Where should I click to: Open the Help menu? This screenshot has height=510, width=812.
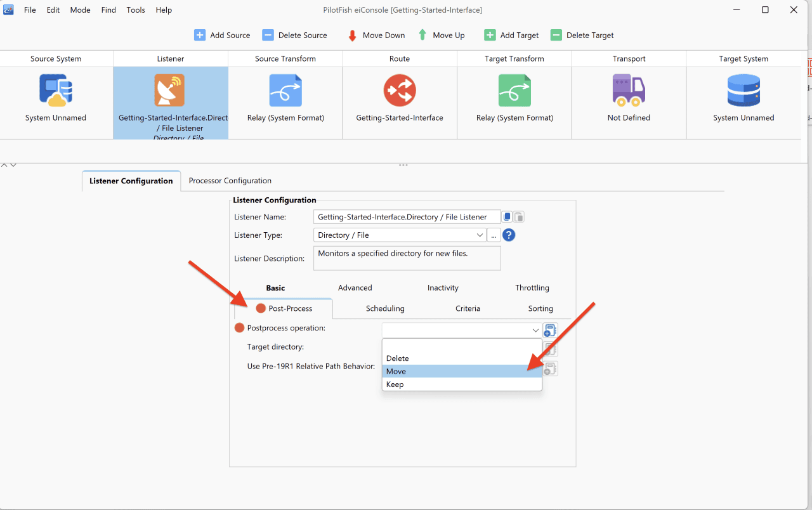tap(164, 10)
